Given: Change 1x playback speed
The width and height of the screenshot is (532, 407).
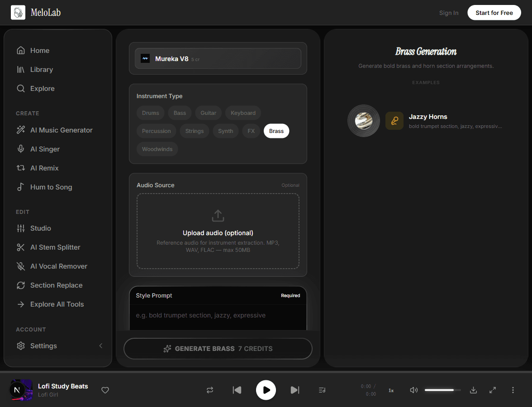Looking at the screenshot, I should 391,390.
